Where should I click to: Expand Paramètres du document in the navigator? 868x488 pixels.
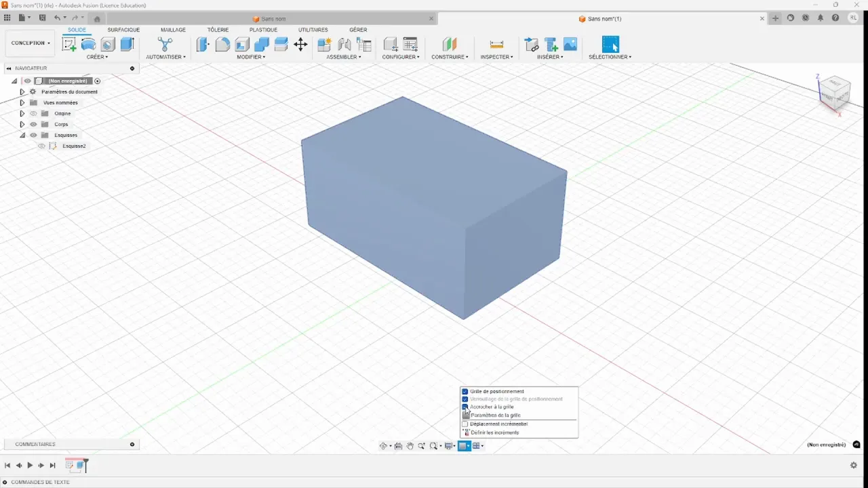[x=22, y=91]
